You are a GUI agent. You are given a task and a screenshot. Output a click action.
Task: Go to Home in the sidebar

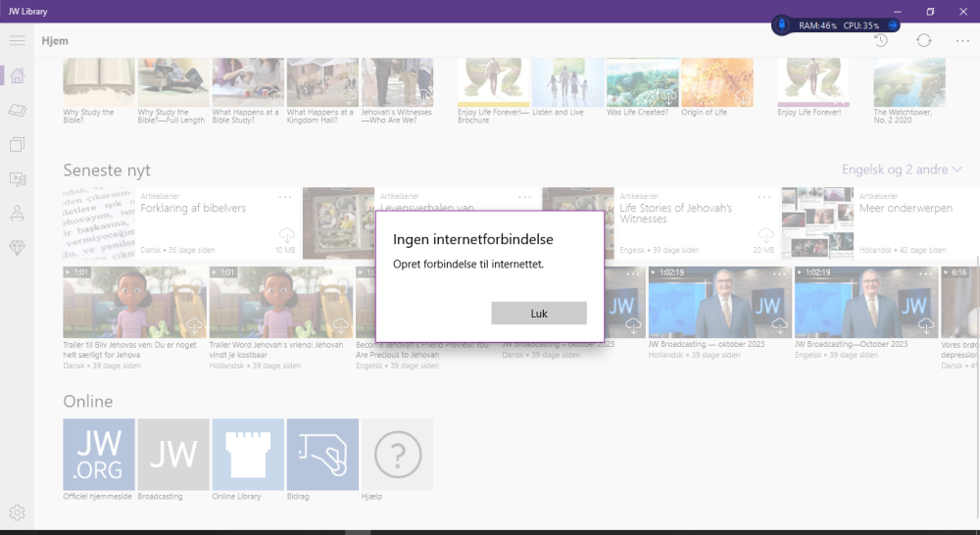coord(17,76)
